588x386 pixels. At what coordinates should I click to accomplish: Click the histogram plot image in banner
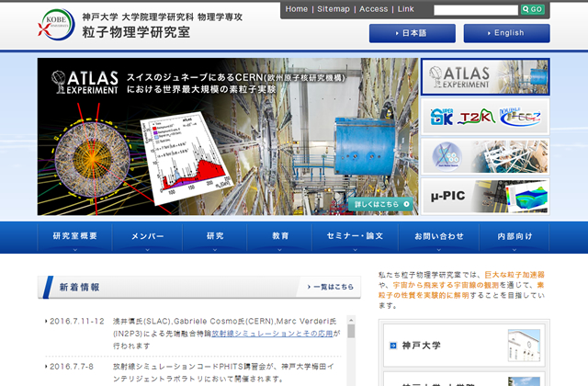(186, 157)
